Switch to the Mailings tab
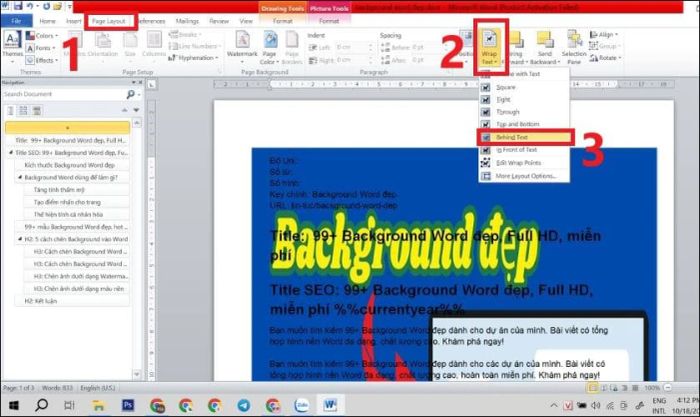Screen dimensions: 700x417 [187, 21]
